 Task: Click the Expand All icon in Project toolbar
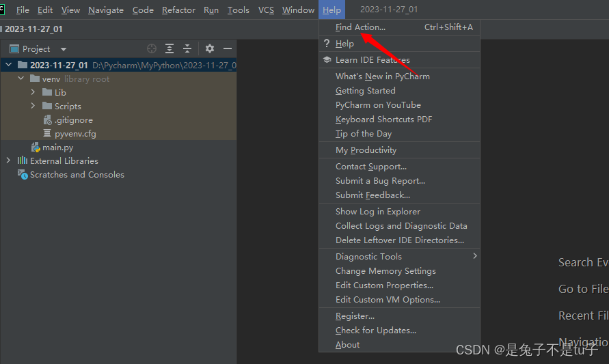coord(170,48)
